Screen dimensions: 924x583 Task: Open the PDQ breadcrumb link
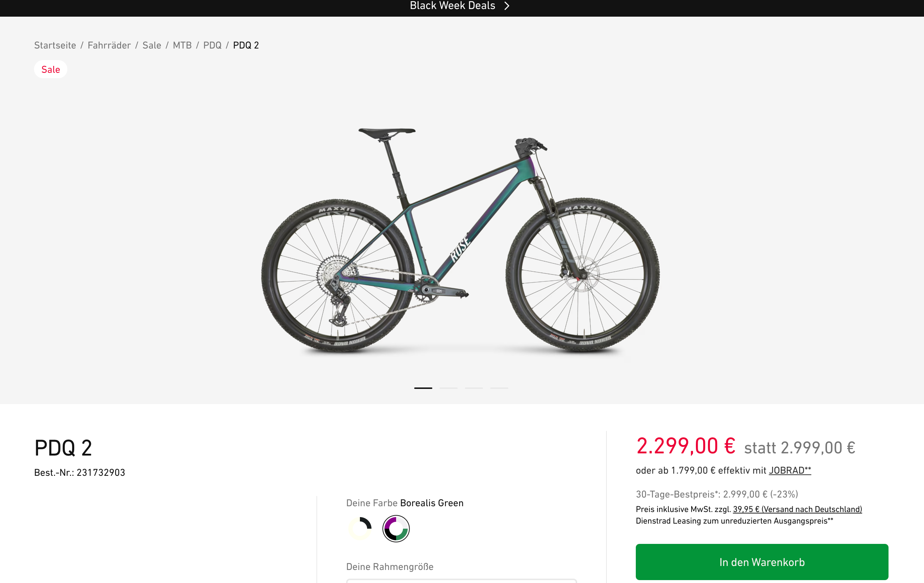pyautogui.click(x=212, y=45)
